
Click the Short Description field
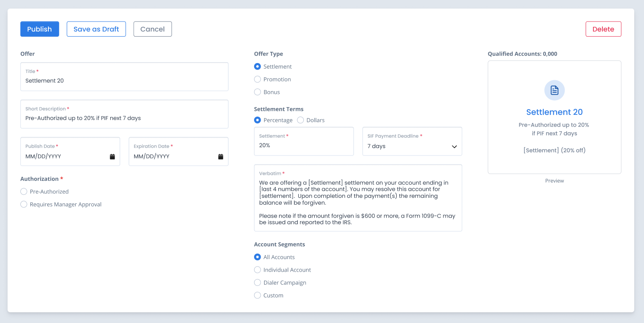124,118
